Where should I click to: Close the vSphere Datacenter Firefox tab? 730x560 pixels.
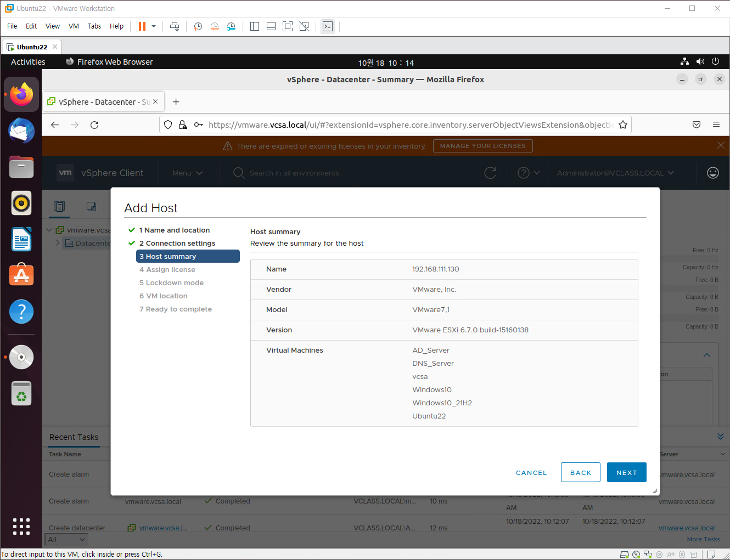tap(155, 101)
